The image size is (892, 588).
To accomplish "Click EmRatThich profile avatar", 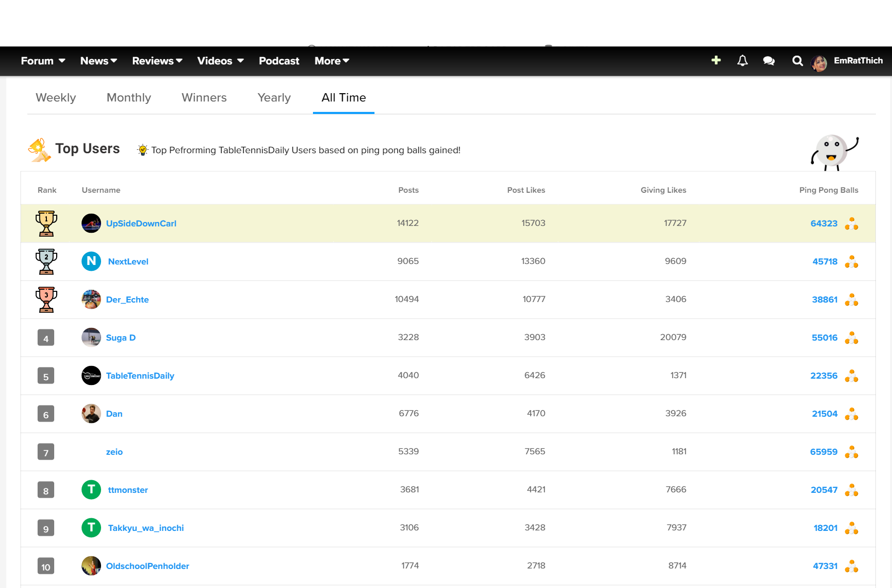I will 819,63.
